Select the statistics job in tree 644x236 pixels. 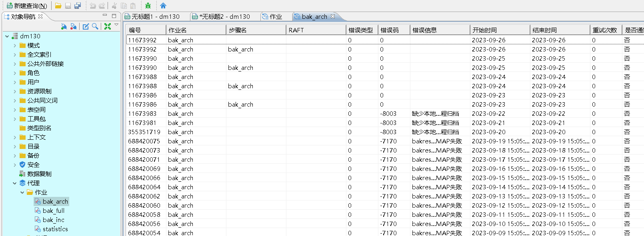[55, 229]
